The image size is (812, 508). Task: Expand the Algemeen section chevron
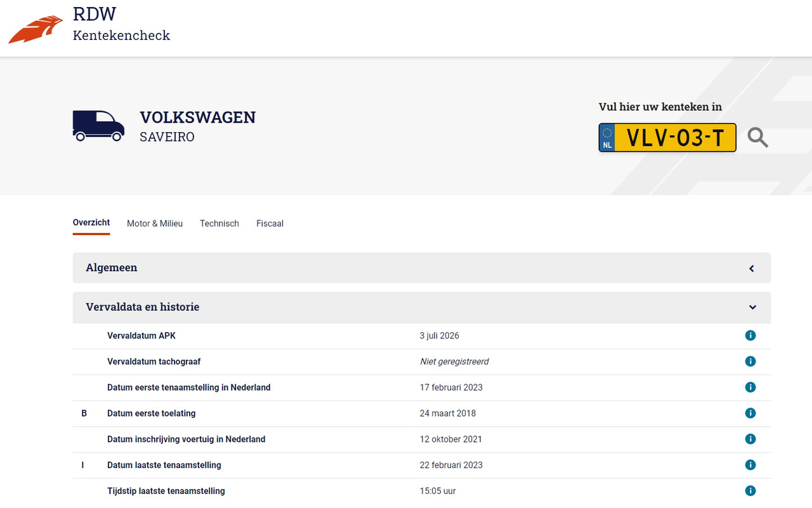(x=752, y=269)
